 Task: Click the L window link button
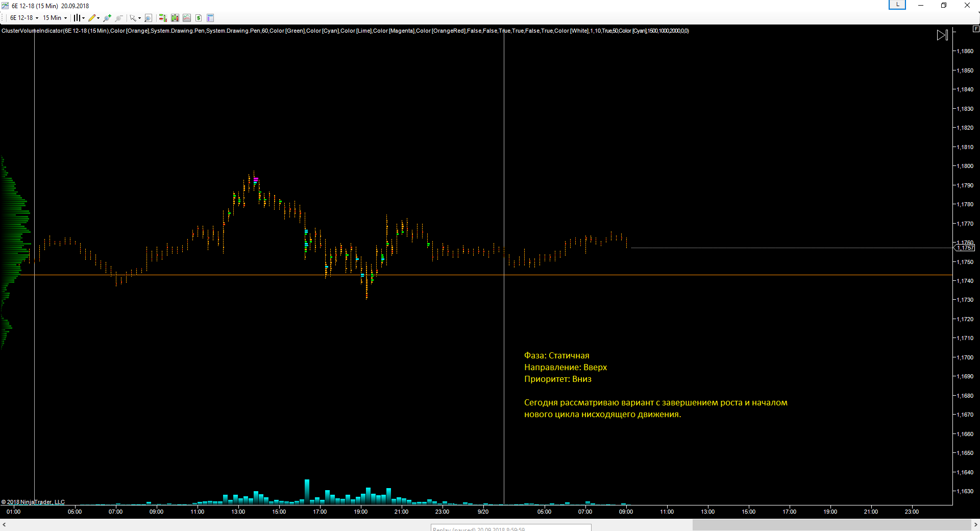click(897, 5)
